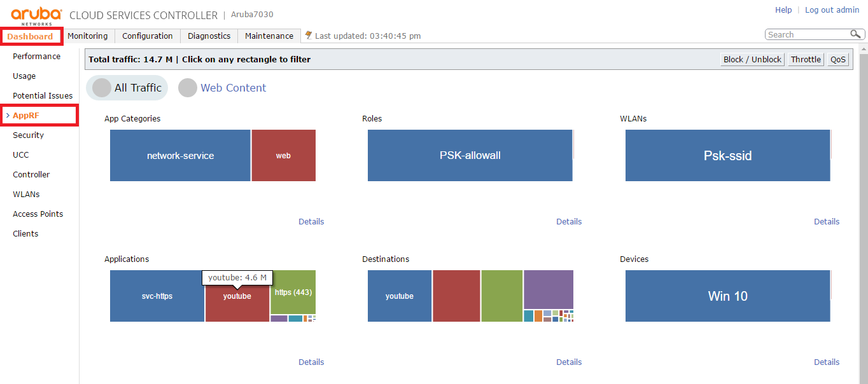Click the Total traffic 14.7 M text
Viewport: 868px width, 384px height.
130,59
